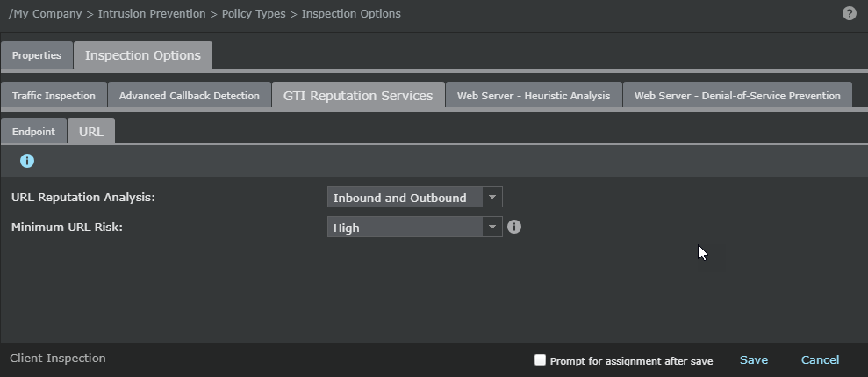Save the inspection options
This screenshot has height=377, width=868.
point(754,359)
